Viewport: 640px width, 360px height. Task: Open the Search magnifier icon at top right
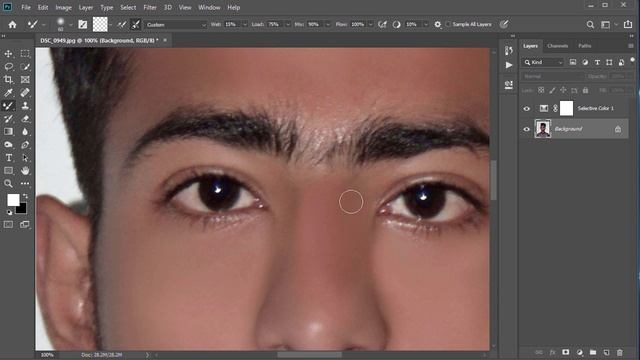click(x=590, y=24)
